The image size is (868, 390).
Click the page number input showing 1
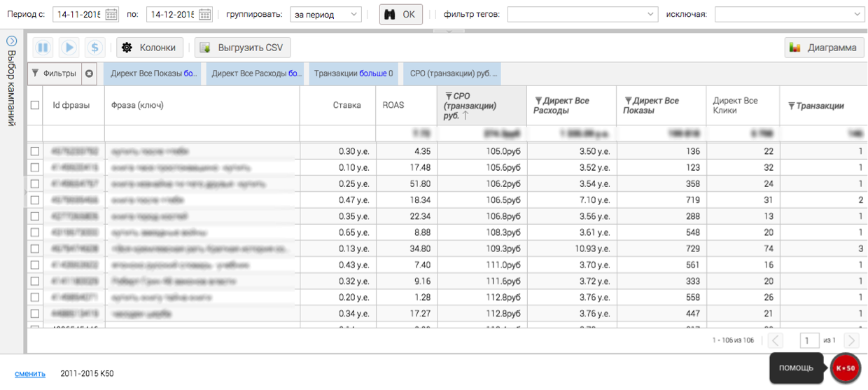click(810, 340)
